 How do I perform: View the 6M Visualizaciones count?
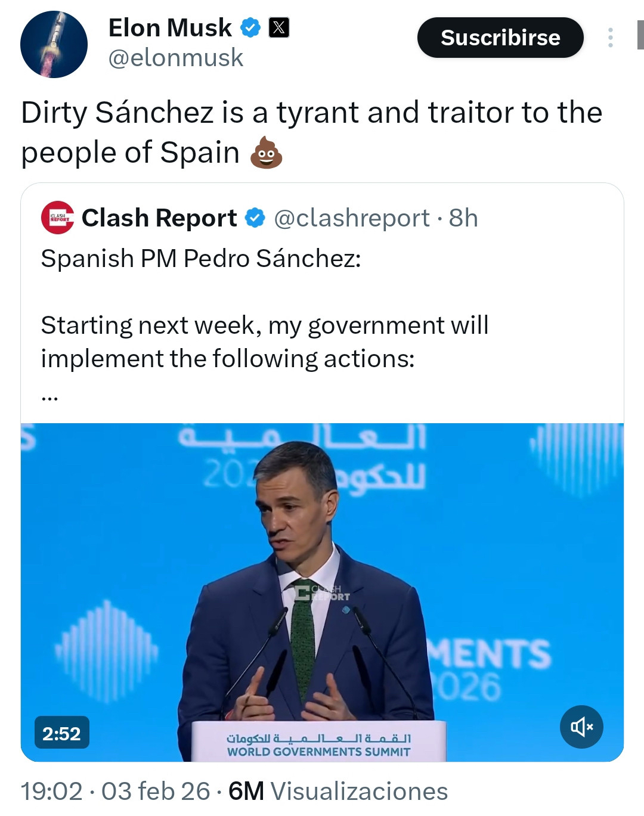click(338, 792)
